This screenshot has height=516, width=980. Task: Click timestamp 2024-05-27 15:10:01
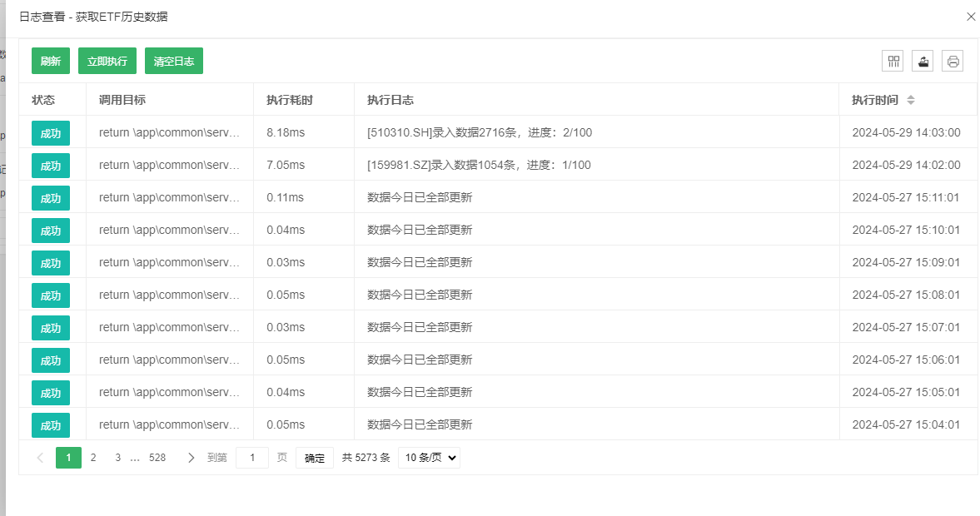pyautogui.click(x=906, y=230)
